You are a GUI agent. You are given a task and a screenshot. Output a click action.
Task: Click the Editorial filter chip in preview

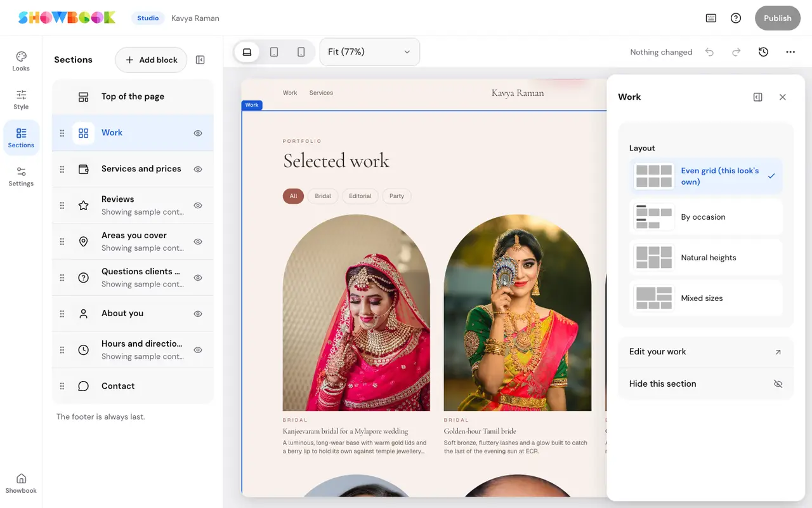tap(360, 196)
